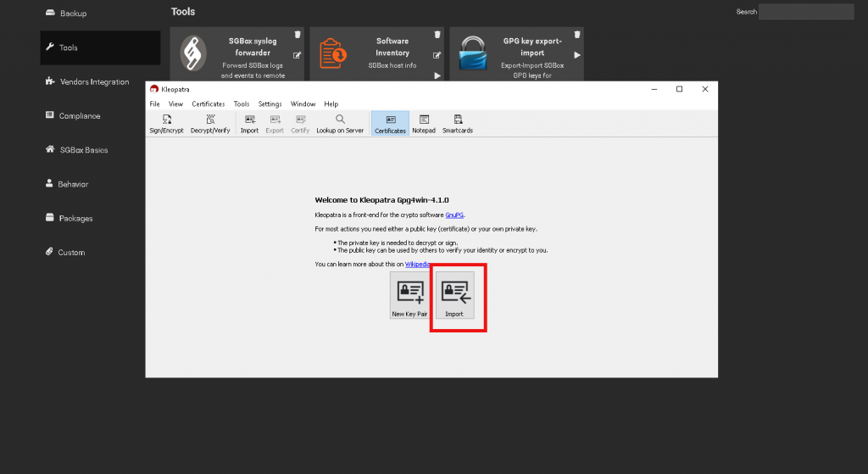
Task: Delete the Software Inventory tool
Action: click(437, 34)
